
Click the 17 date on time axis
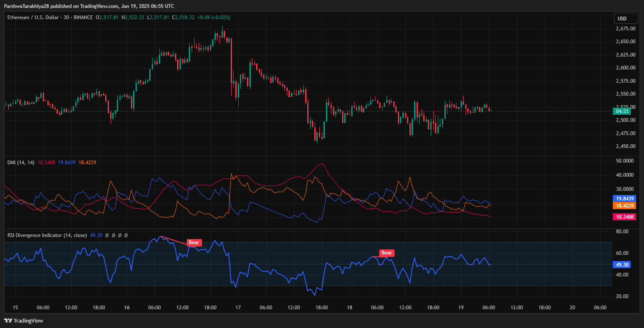tap(238, 308)
